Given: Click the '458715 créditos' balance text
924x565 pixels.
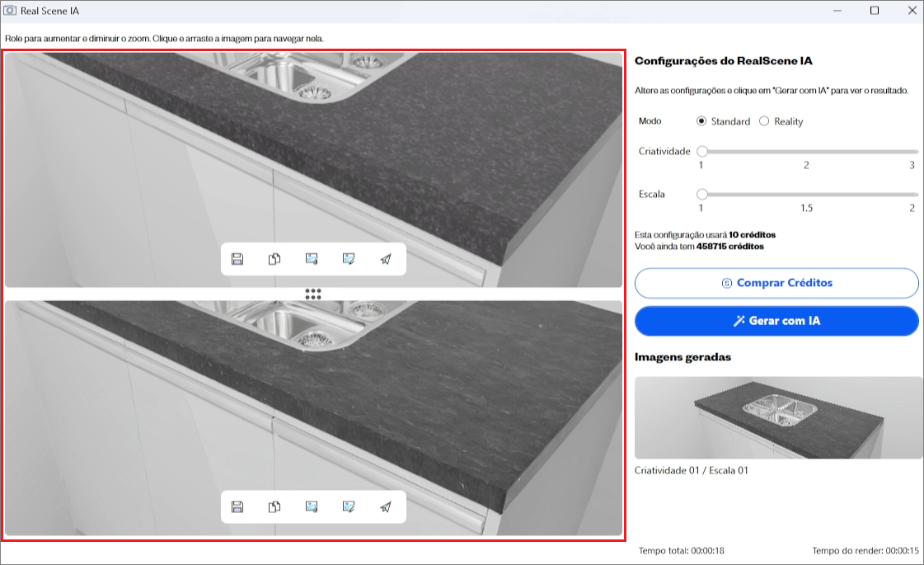Looking at the screenshot, I should [730, 247].
